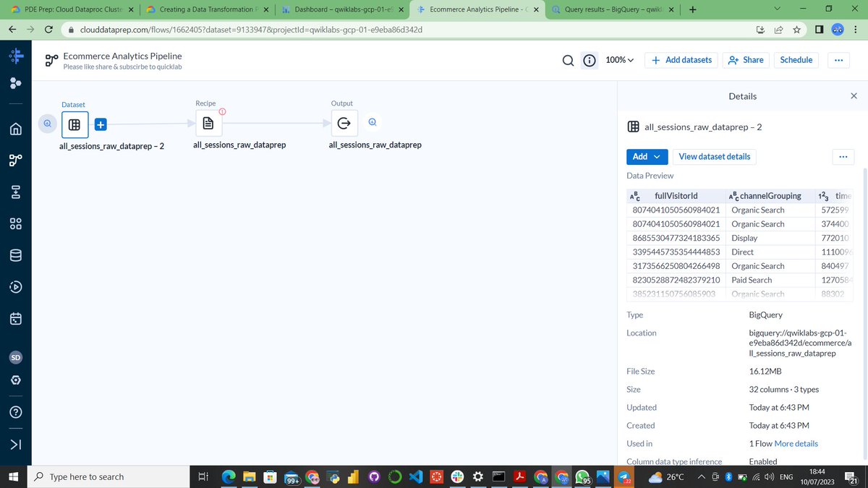The image size is (868, 488).
Task: Click the address bar URL field
Action: click(405, 30)
